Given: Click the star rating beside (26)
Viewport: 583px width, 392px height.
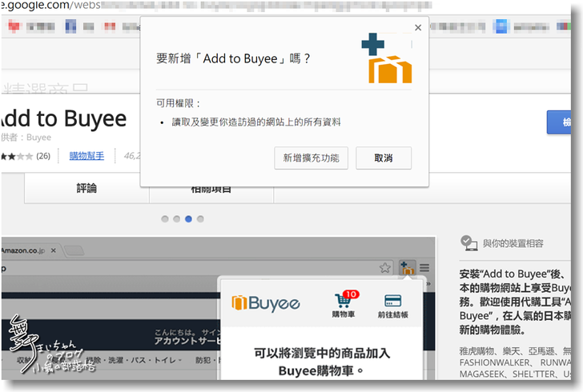Looking at the screenshot, I should (x=14, y=156).
